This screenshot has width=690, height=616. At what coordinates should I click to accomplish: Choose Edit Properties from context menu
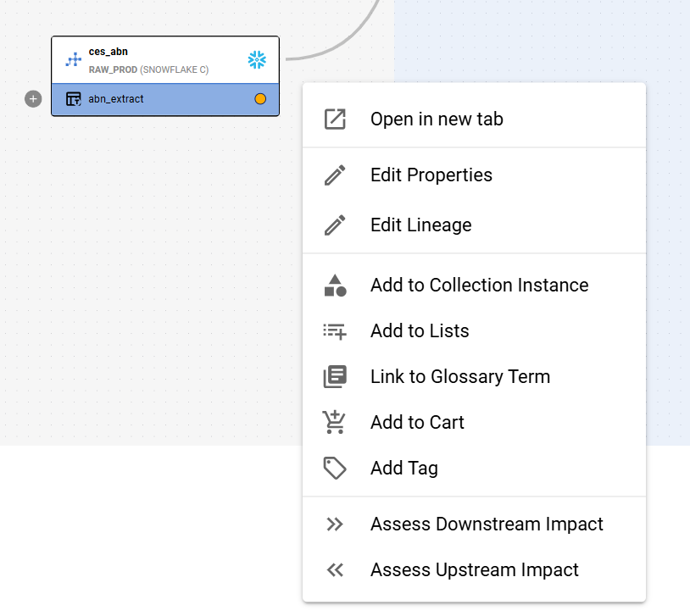[431, 175]
